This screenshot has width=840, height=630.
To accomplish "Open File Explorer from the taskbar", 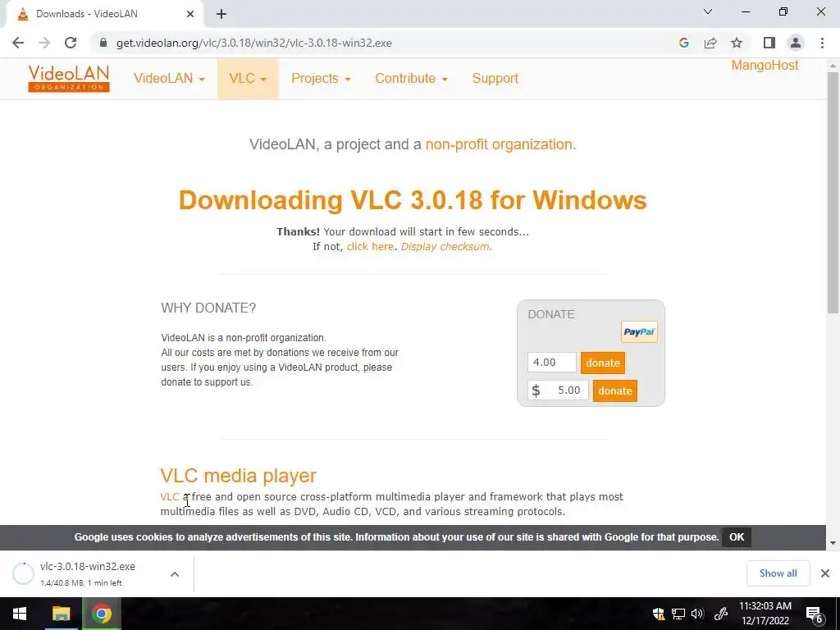I will 61,614.
